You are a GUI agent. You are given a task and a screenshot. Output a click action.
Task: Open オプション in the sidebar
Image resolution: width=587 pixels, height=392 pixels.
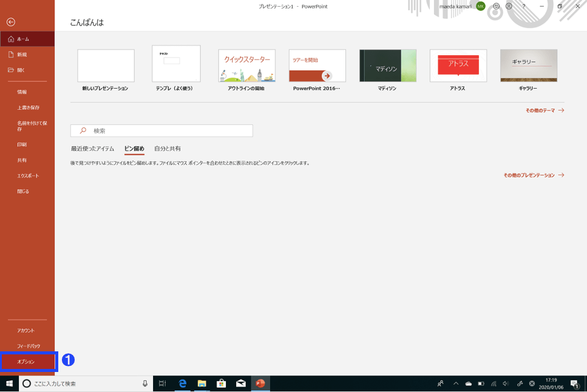pos(29,362)
